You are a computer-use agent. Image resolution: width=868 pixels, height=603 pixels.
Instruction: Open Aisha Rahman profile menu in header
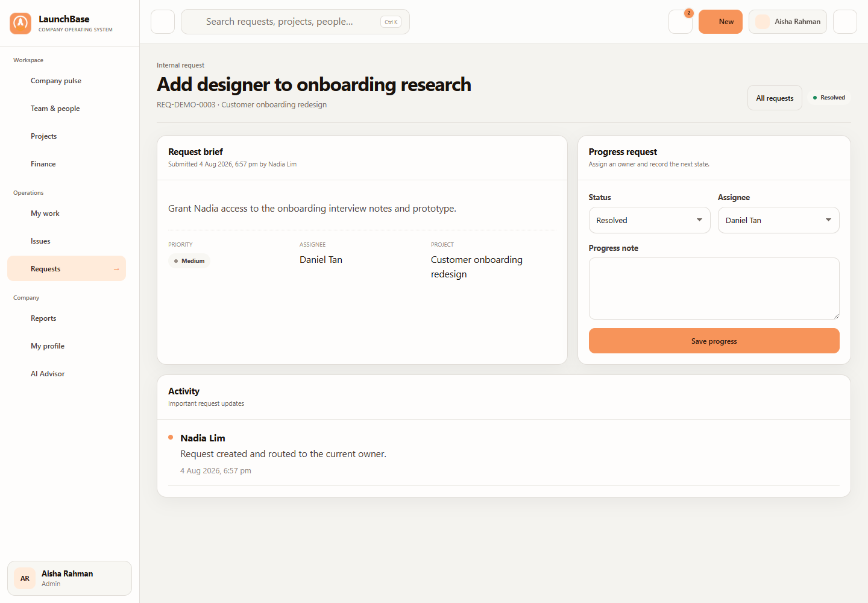pos(788,22)
